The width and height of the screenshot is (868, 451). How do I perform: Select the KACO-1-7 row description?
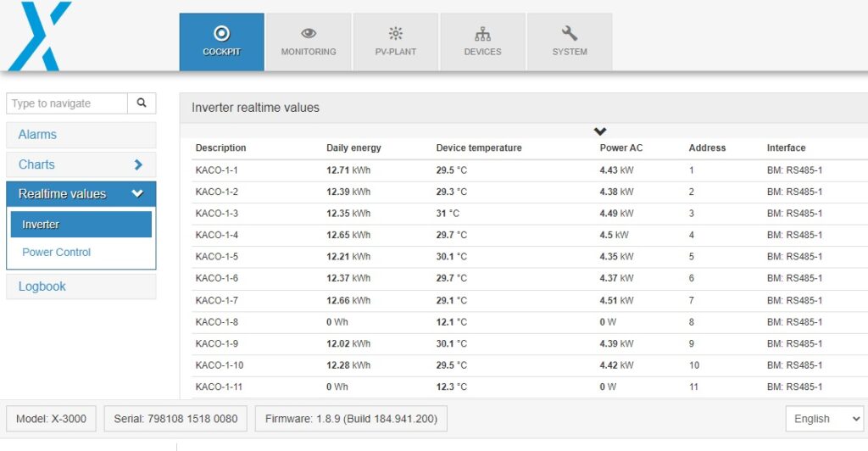pos(216,300)
